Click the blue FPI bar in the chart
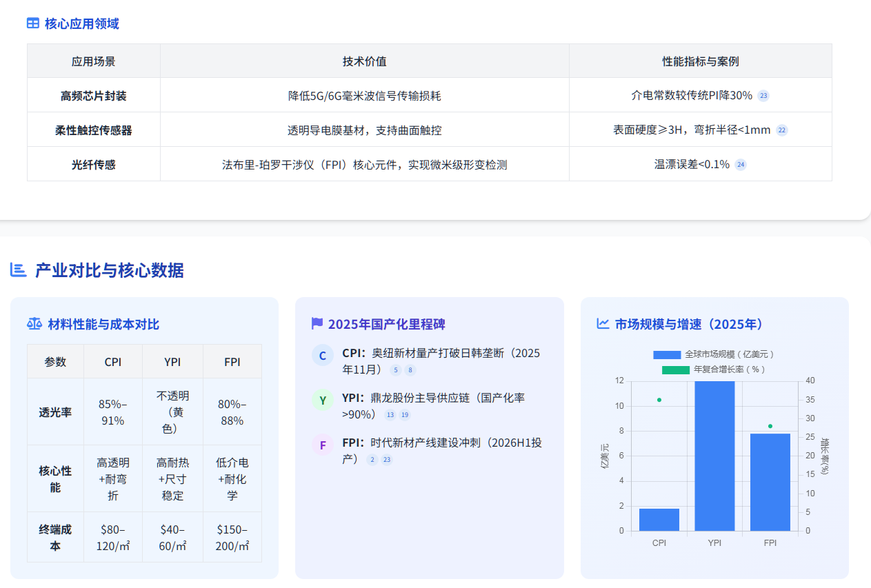The image size is (871, 588). [x=770, y=482]
